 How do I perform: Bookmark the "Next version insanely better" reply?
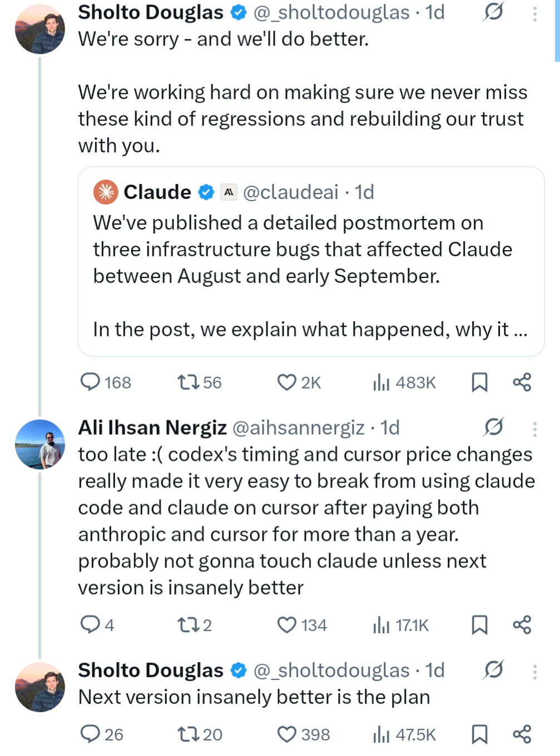coord(479,734)
